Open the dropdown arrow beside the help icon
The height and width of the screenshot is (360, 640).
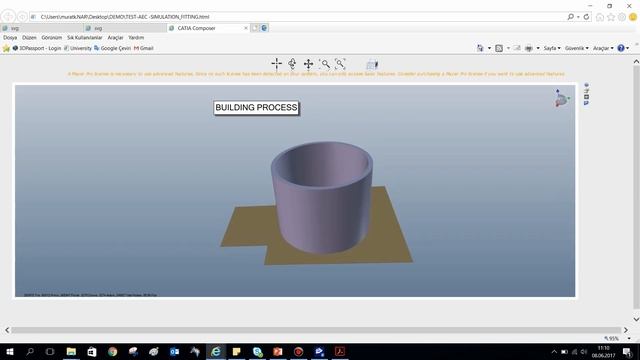(627, 48)
